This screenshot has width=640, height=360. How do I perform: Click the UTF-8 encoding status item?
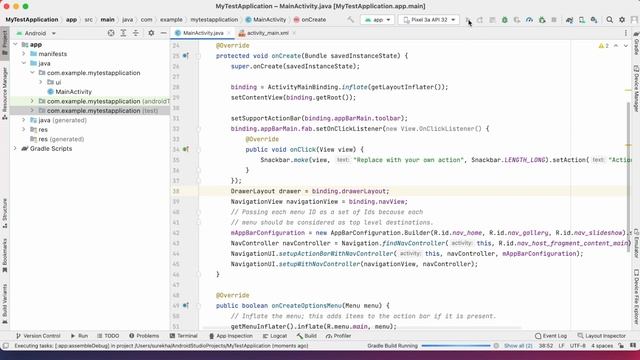point(577,346)
